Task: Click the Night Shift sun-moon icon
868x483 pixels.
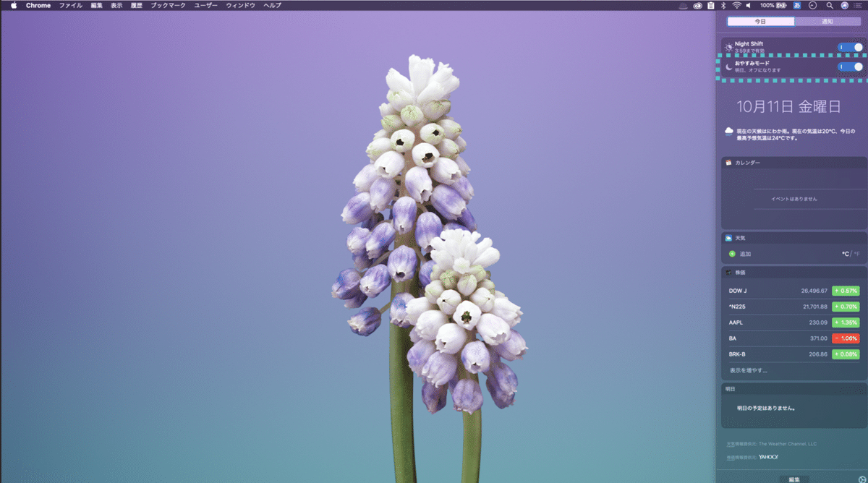Action: point(728,47)
